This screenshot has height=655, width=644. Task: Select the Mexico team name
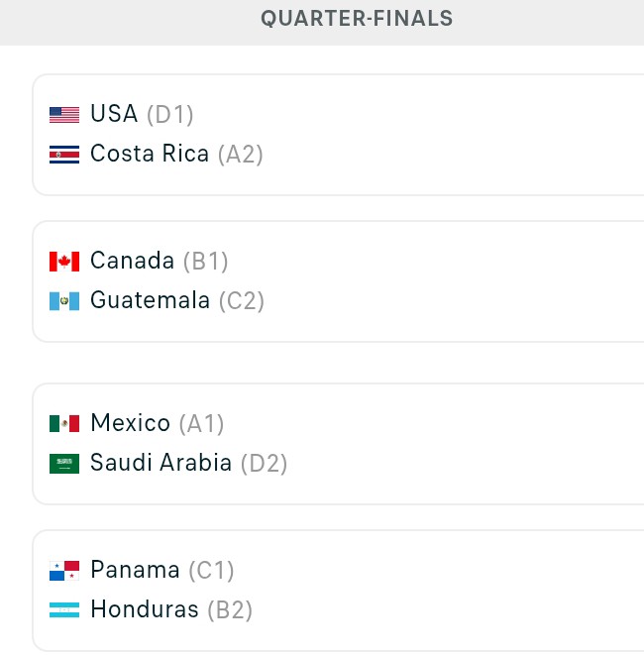pyautogui.click(x=131, y=423)
